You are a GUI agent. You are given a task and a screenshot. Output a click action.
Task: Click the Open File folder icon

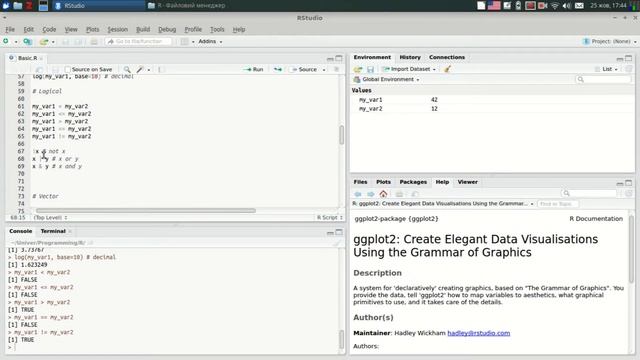[44, 42]
